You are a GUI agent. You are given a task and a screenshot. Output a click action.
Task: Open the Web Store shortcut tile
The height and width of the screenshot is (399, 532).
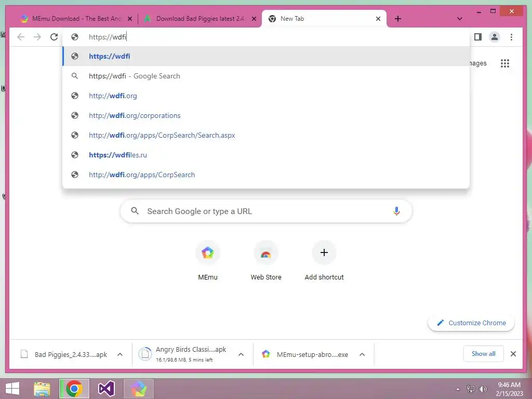[266, 260]
